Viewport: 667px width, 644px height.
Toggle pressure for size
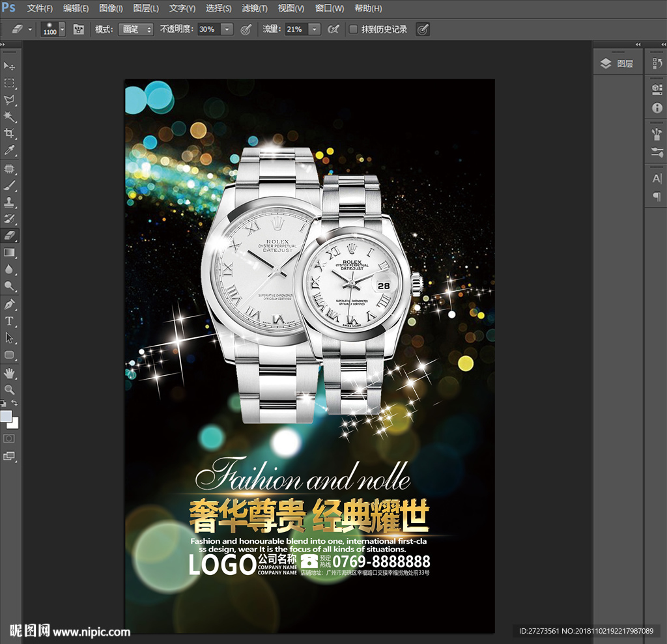point(422,29)
